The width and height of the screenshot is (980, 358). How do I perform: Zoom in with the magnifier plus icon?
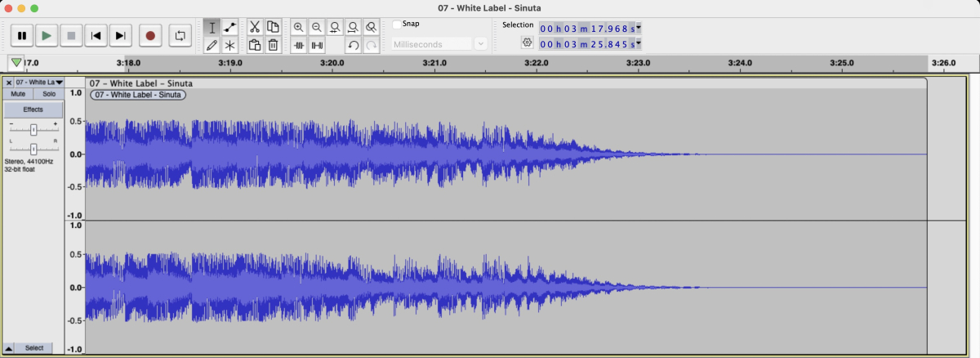pos(298,27)
